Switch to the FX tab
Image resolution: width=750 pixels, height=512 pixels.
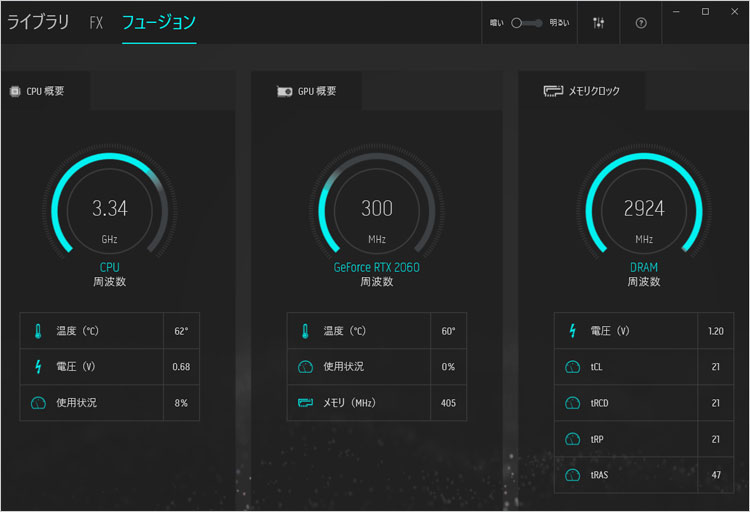(x=96, y=22)
